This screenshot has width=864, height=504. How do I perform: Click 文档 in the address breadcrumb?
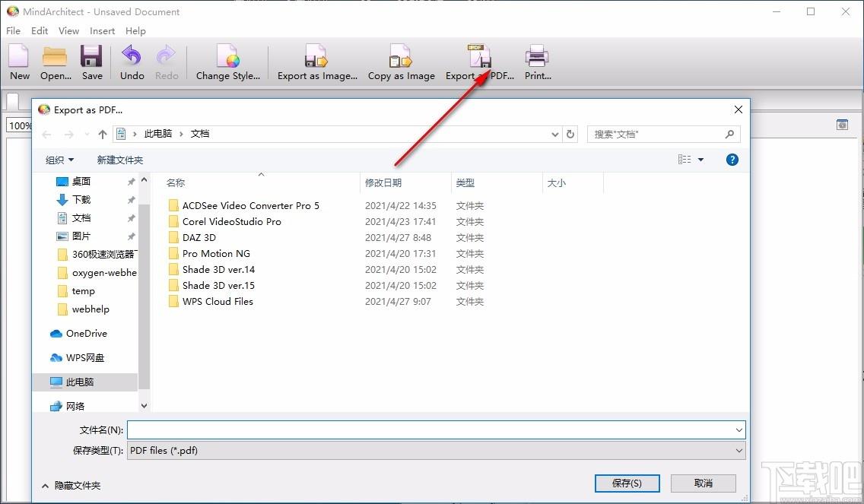(200, 134)
